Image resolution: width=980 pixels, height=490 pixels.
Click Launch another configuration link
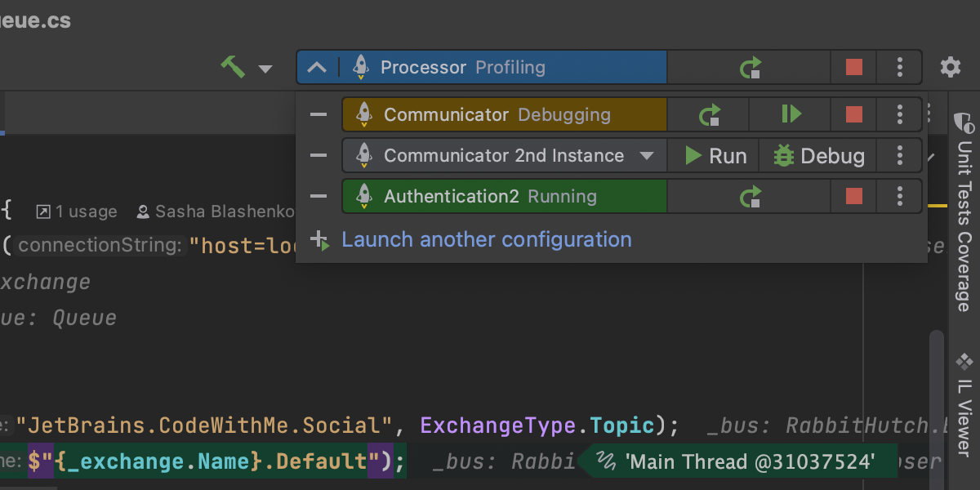click(487, 239)
